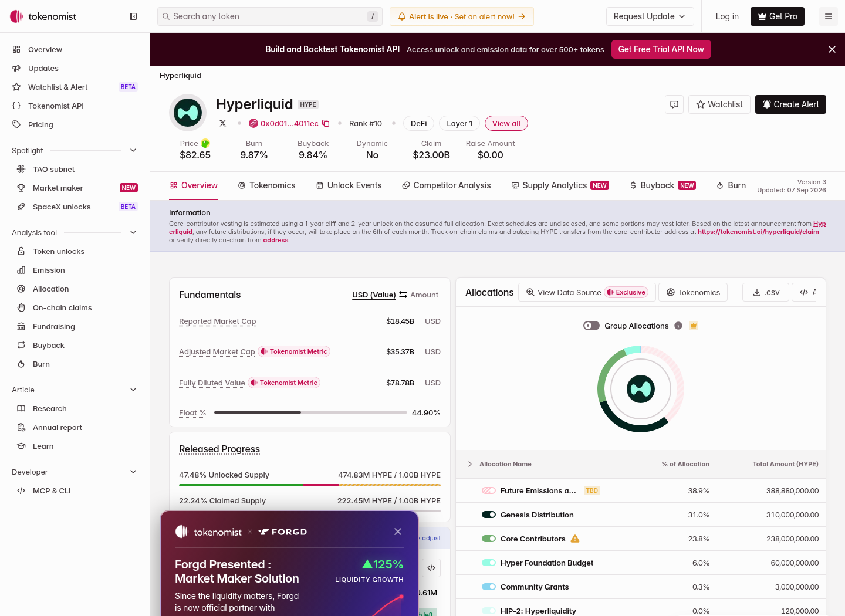Open the tokenomist.ai/hyperliquid/claim link
The height and width of the screenshot is (616, 845).
tap(758, 232)
